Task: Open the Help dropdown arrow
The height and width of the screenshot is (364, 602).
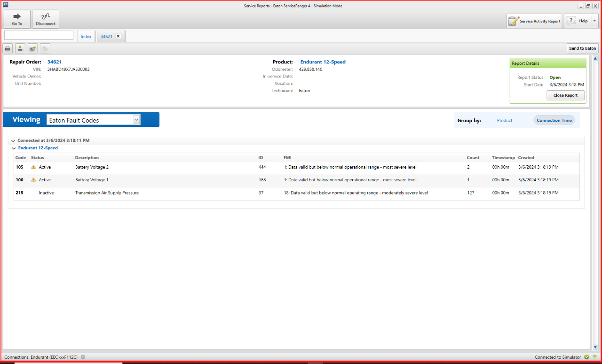Action: pyautogui.click(x=594, y=21)
